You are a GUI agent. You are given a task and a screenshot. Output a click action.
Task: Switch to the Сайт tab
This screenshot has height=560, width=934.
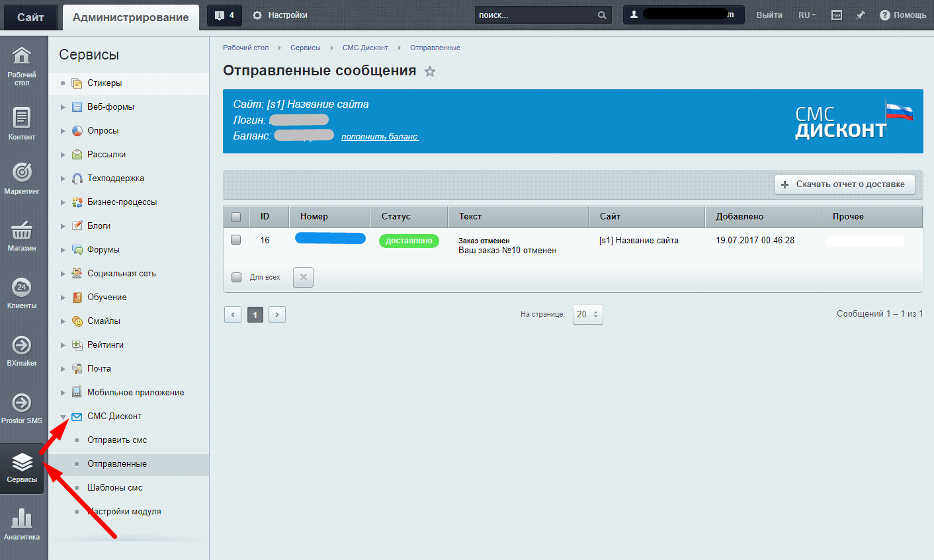(30, 17)
